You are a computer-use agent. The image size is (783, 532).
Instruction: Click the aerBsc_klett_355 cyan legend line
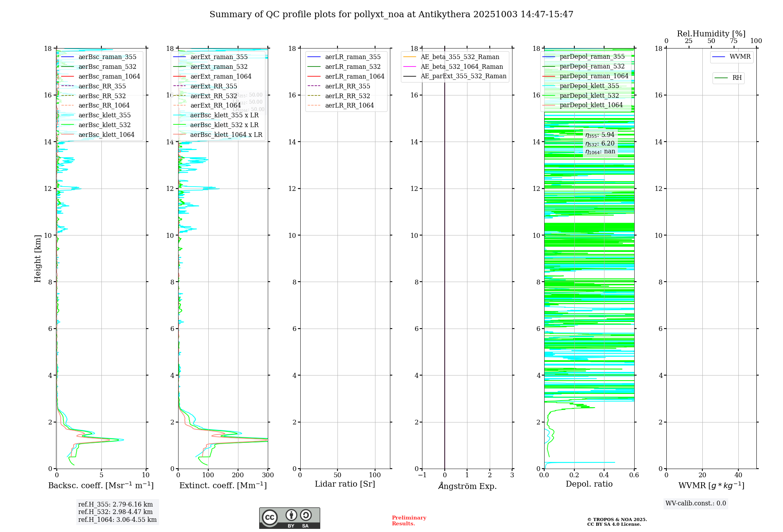(x=67, y=115)
